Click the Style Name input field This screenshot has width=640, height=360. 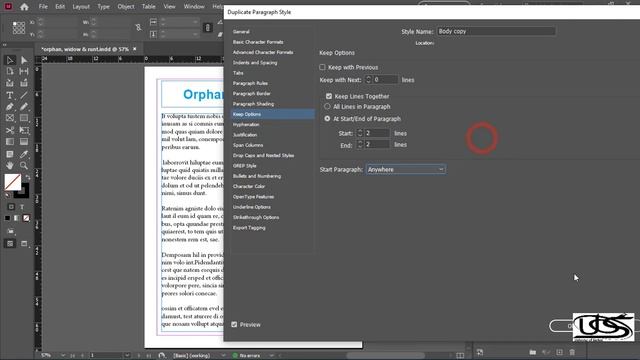coord(496,31)
